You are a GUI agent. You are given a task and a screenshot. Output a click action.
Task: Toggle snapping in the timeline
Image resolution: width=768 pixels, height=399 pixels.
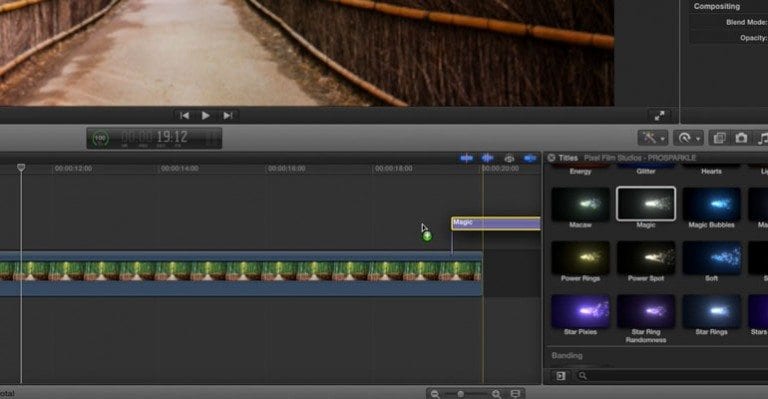pos(530,158)
